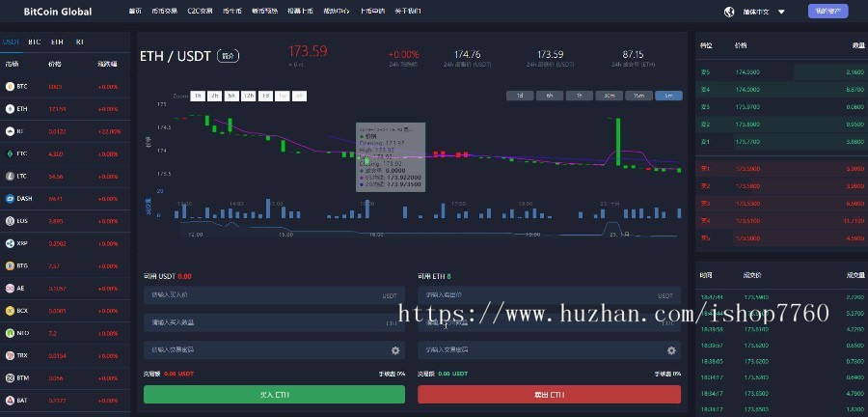This screenshot has height=417, width=868.
Task: Select the BTM coin icon
Action: tap(10, 377)
